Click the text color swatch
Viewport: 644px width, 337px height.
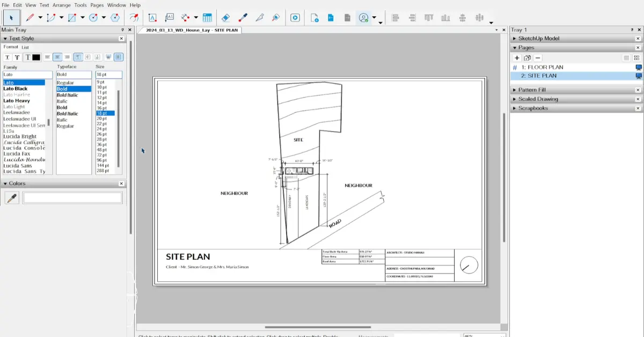(x=36, y=57)
